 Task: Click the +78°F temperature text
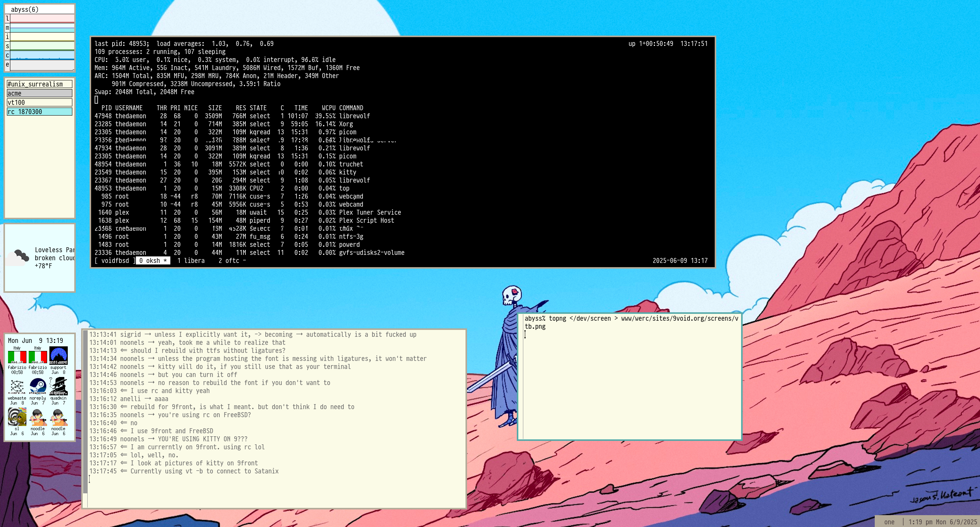coord(43,266)
